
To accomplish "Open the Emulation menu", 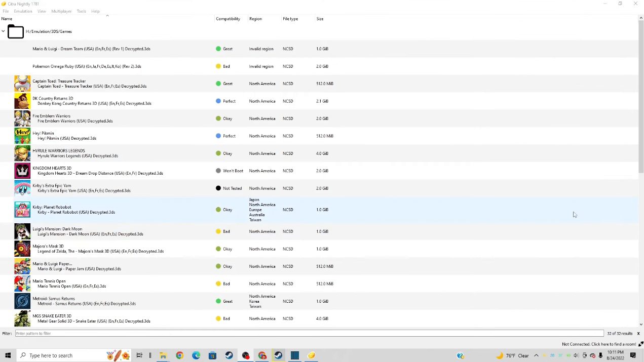I will point(23,11).
